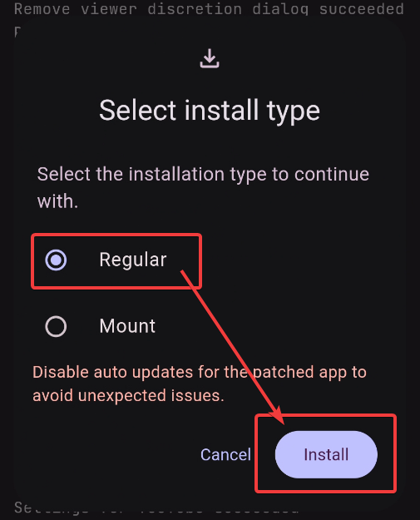Click the Install button

(326, 454)
